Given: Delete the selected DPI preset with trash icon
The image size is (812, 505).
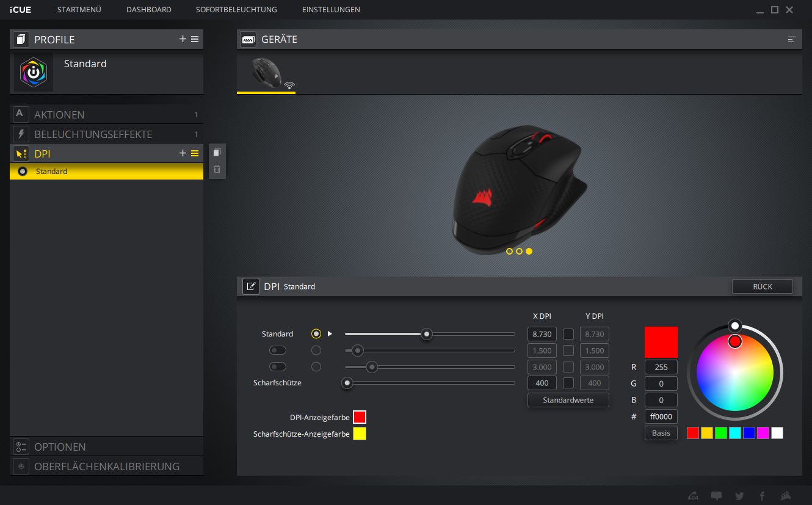Looking at the screenshot, I should [x=217, y=169].
